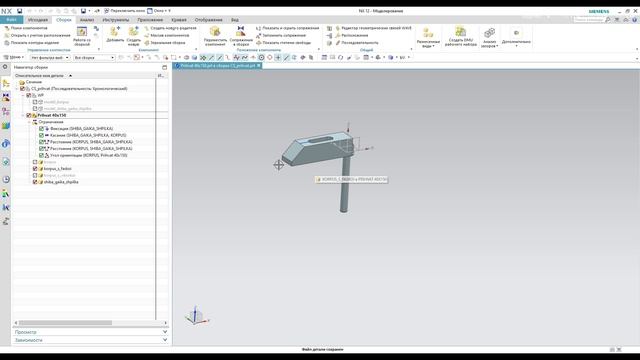Collapse the WP tree node
The height and width of the screenshot is (360, 640).
pos(23,96)
